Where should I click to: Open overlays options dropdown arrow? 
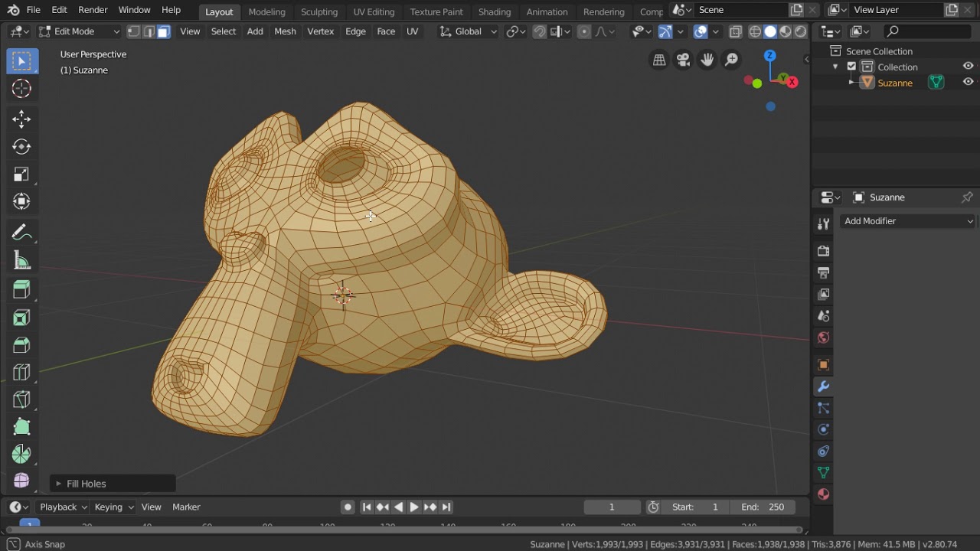coord(716,31)
